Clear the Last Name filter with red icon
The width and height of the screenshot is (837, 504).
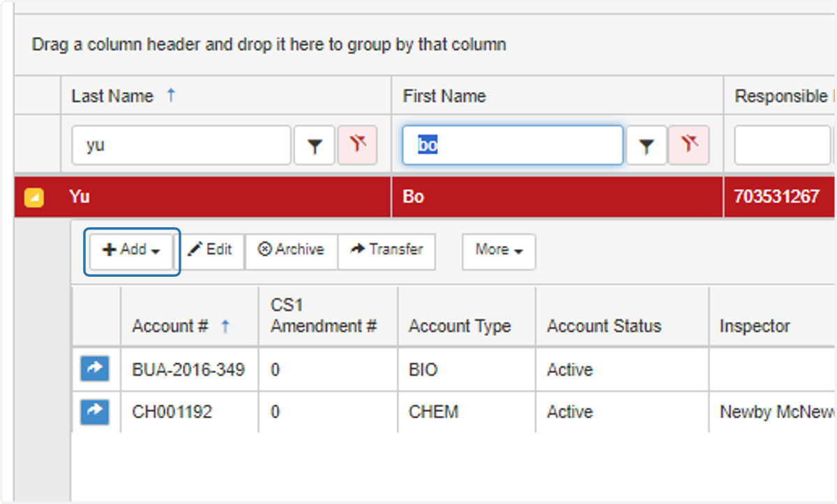point(358,145)
